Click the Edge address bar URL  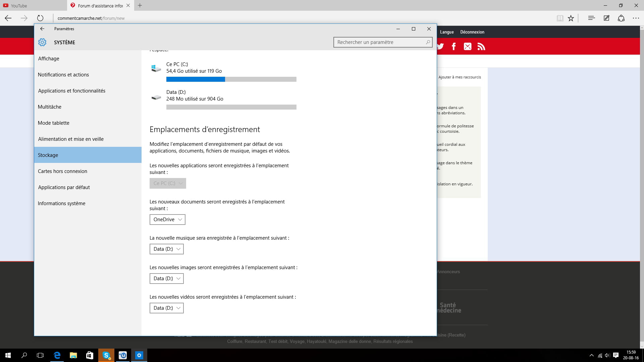pos(91,18)
